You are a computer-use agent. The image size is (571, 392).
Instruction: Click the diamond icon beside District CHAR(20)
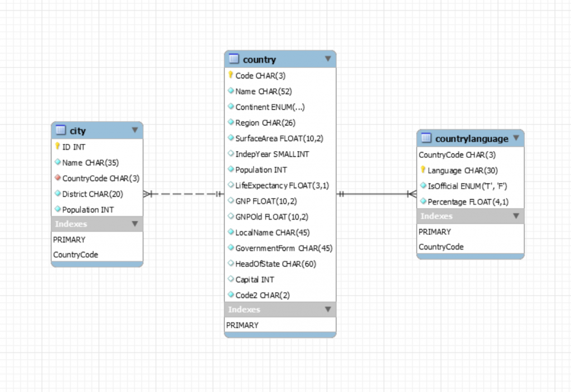(x=57, y=193)
